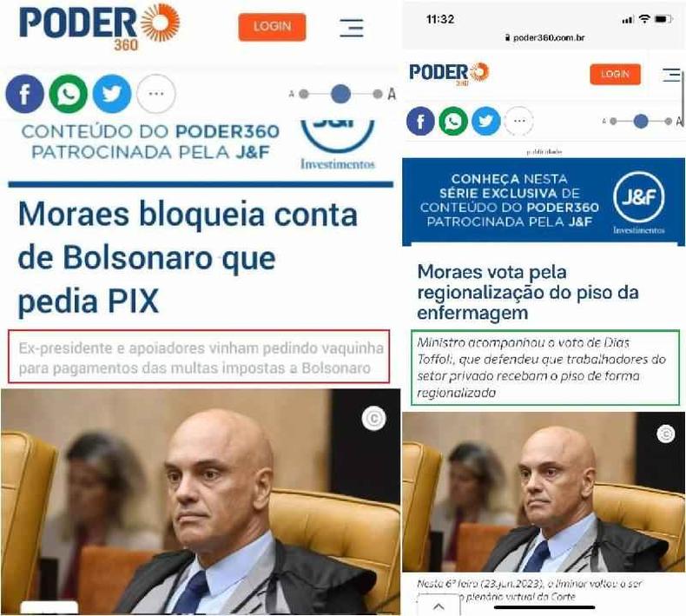Open J&F Investimentos blue banner ad
Screen dimensions: 686x616
[544, 202]
